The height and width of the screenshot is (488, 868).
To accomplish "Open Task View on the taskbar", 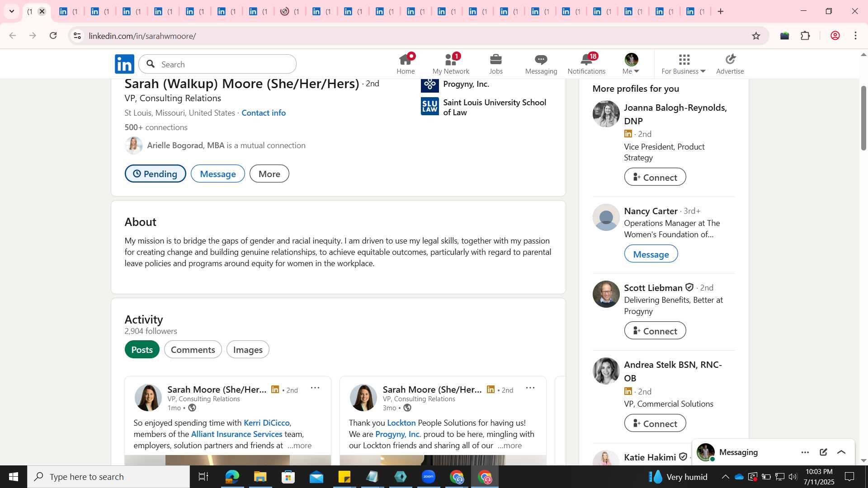I will click(203, 477).
